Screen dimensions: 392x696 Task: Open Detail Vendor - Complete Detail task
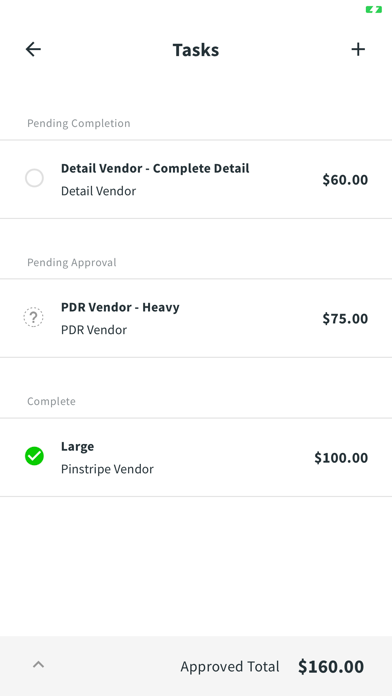click(x=196, y=179)
